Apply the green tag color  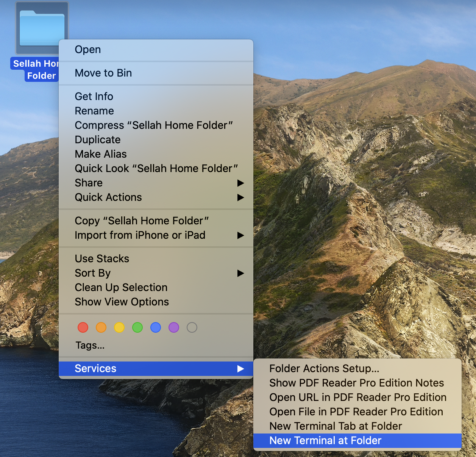pos(137,327)
